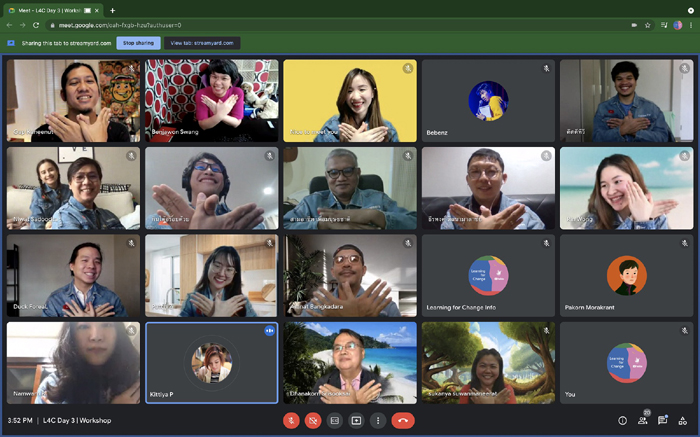Screen dimensions: 700x437
Task: Turn on the camera button
Action: point(313,420)
